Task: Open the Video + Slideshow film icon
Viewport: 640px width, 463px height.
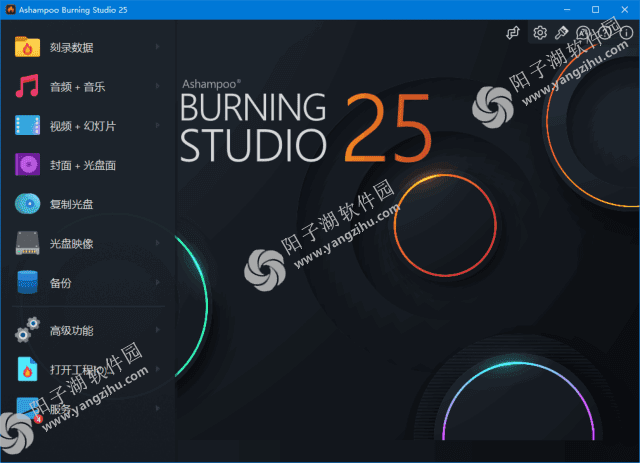Action: (27, 125)
